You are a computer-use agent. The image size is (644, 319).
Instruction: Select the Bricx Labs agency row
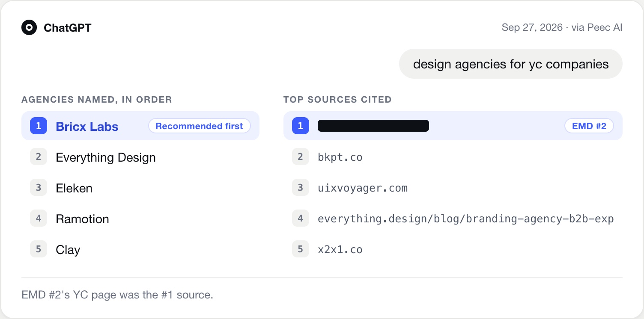pyautogui.click(x=140, y=126)
